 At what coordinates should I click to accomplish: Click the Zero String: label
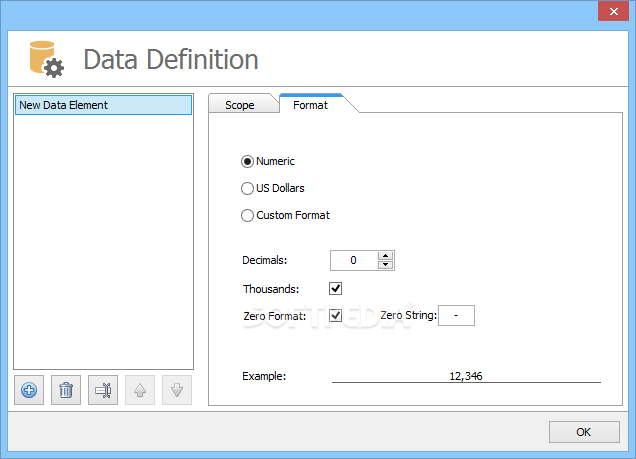point(408,315)
